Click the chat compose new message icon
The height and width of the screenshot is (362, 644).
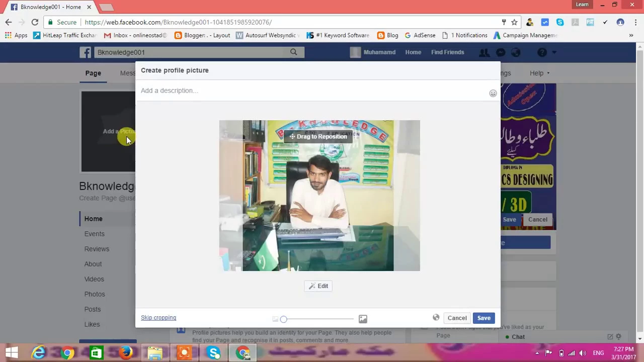pos(610,337)
